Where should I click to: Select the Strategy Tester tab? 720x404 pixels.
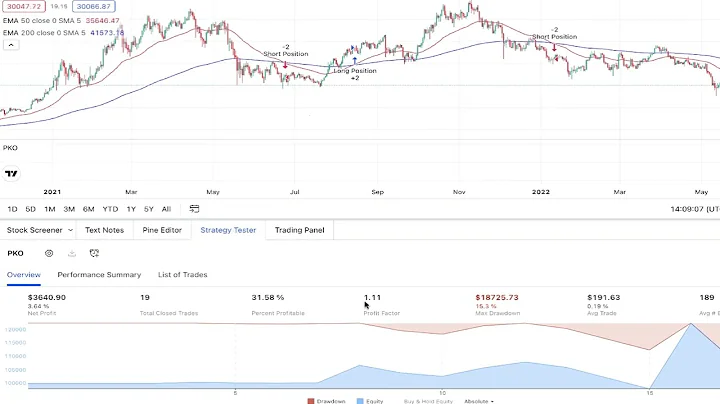pyautogui.click(x=228, y=230)
